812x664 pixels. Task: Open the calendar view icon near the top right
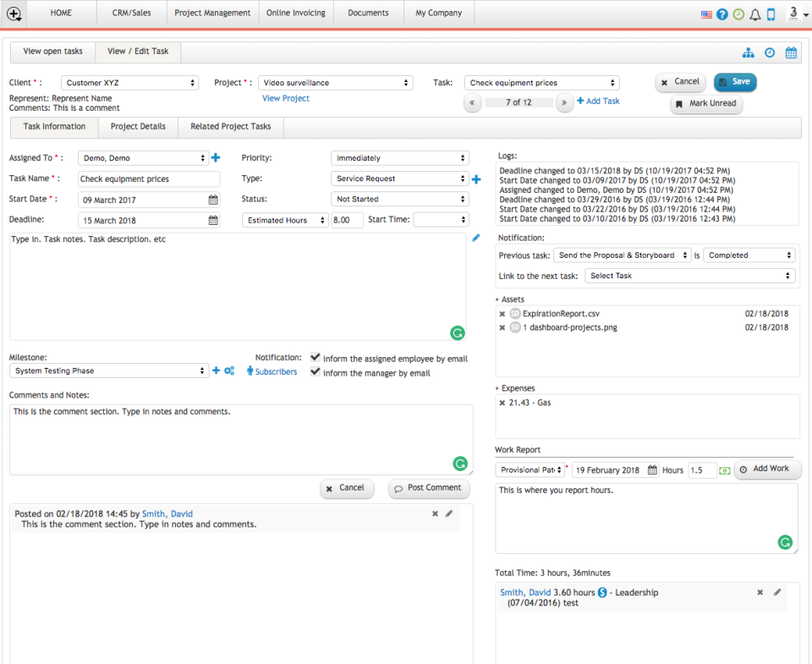click(791, 52)
